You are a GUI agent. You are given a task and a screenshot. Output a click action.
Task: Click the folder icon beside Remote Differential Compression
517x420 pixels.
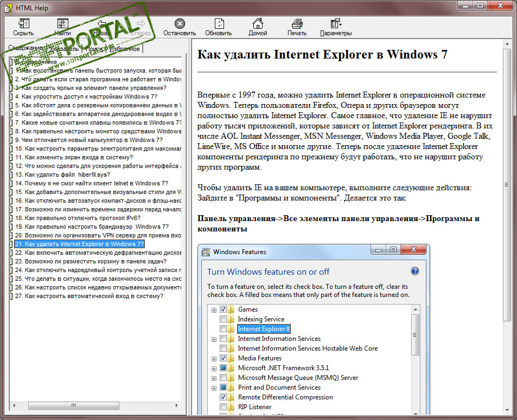click(x=231, y=397)
